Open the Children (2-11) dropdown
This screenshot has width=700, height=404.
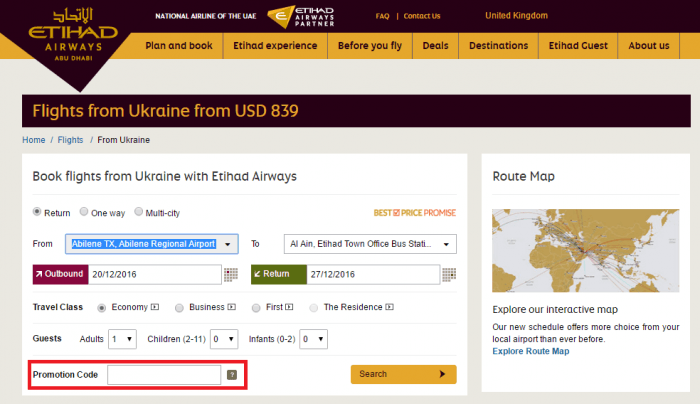coord(224,339)
